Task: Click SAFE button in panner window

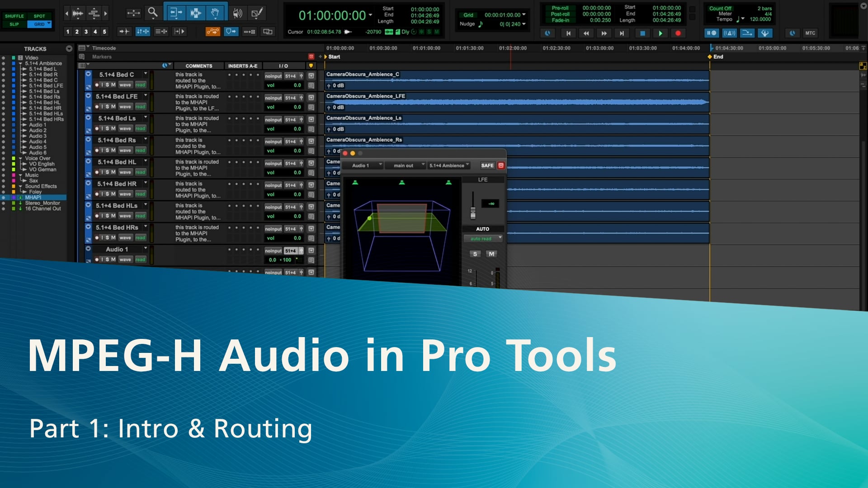Action: pos(487,165)
